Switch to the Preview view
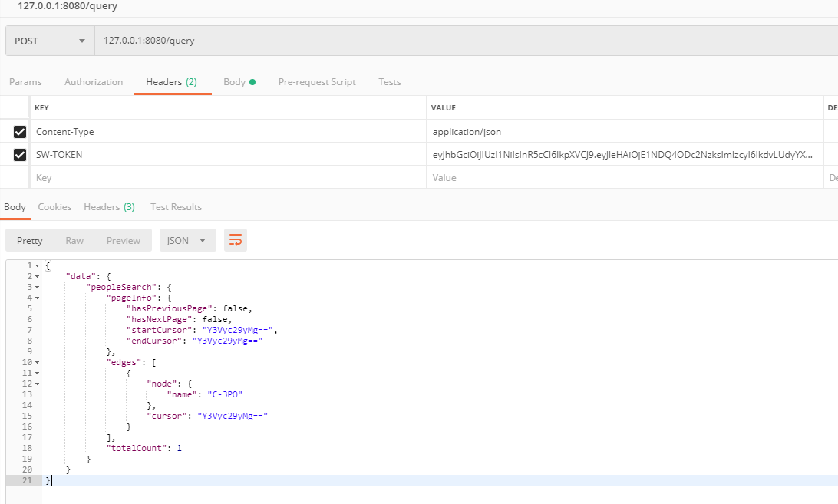Screen dimensions: 838x504 point(123,241)
